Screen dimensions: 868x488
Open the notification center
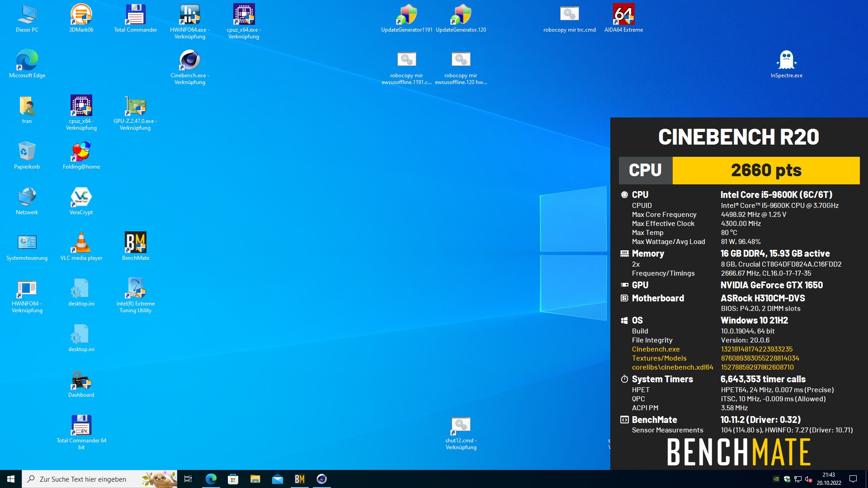(x=853, y=479)
